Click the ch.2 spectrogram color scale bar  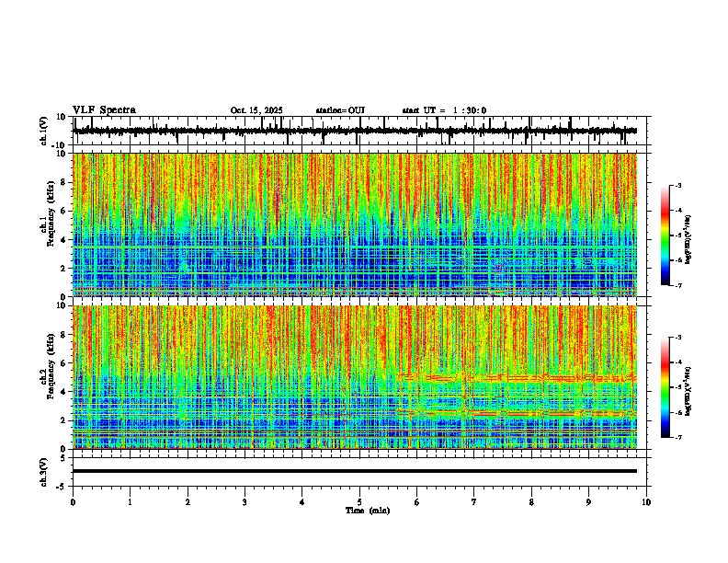665,387
